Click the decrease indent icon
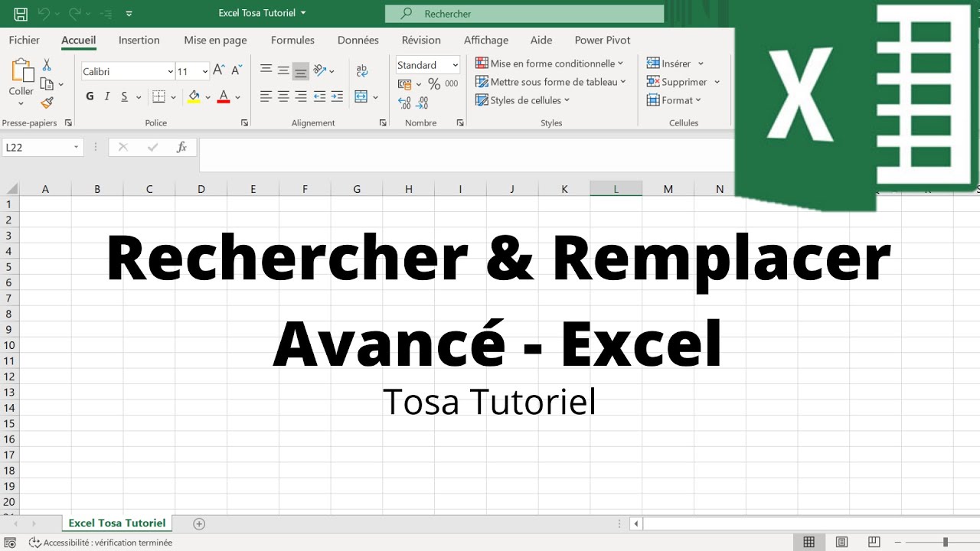 coord(319,96)
